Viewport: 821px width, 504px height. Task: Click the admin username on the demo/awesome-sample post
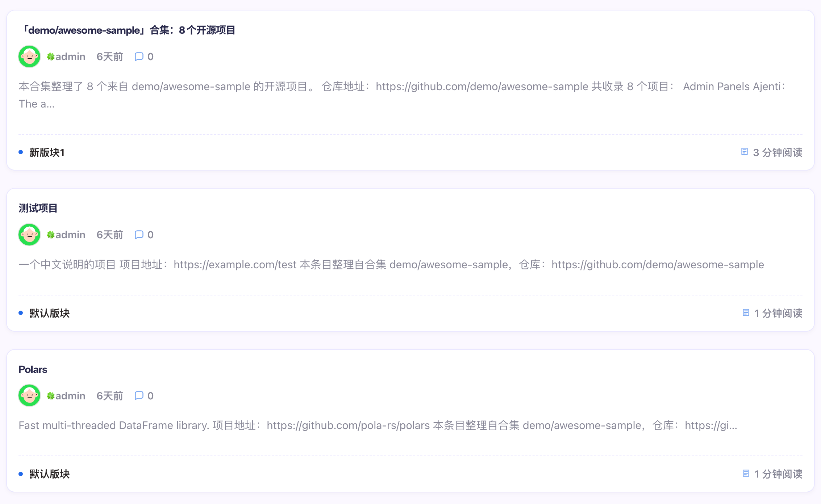click(x=70, y=56)
